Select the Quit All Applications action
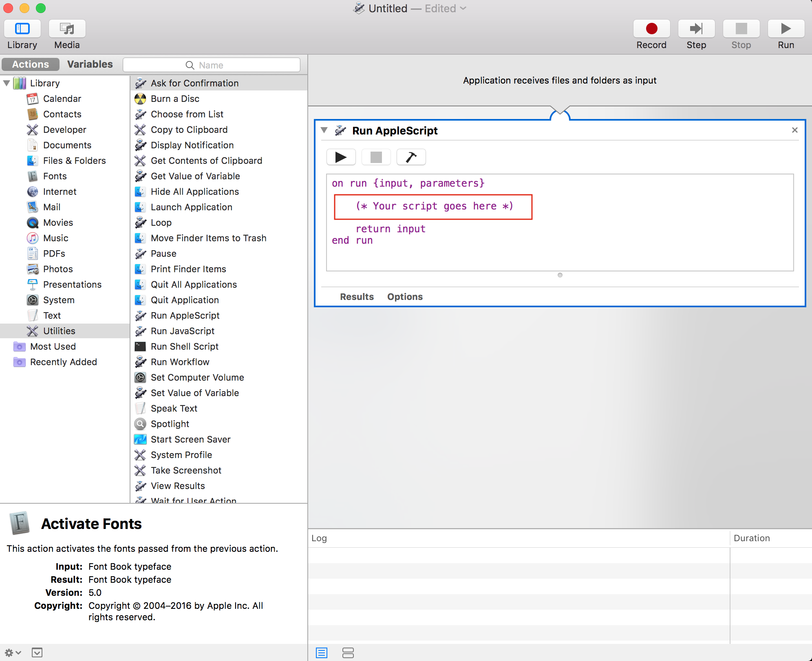Viewport: 812px width, 661px height. [219, 284]
